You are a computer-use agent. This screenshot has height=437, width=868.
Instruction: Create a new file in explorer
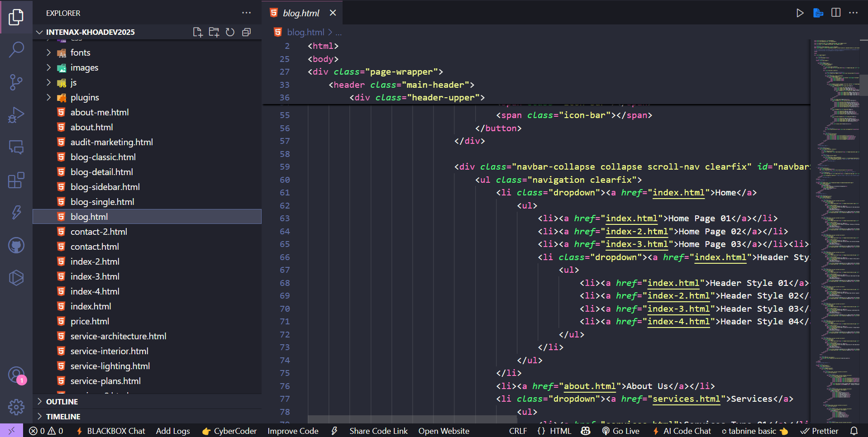click(198, 32)
